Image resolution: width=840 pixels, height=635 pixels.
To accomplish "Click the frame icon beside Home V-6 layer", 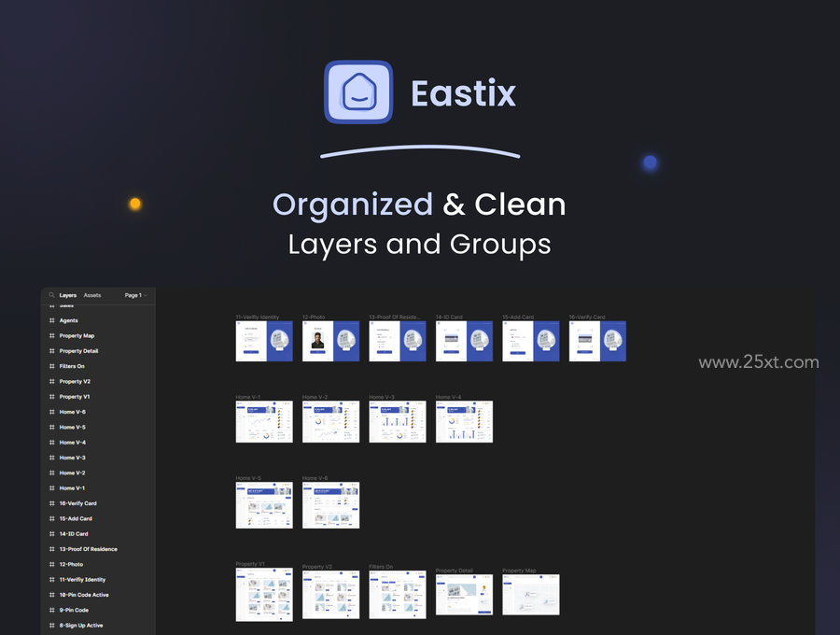I will coord(52,412).
